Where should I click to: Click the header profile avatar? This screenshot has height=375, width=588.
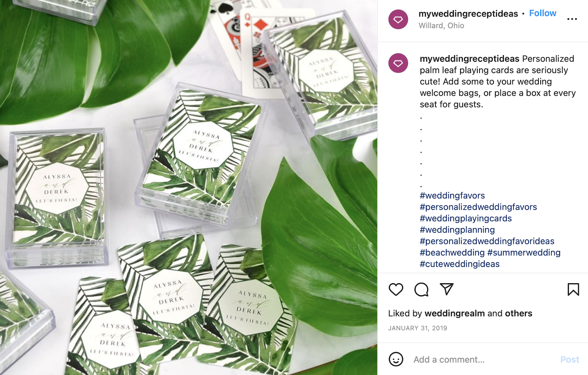tap(398, 19)
